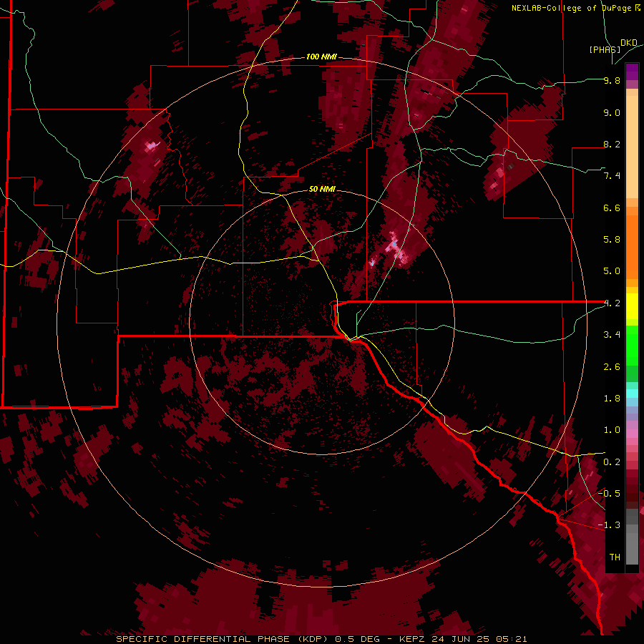644x644 pixels.
Task: Select the 5.0 value on the color scale
Action: (612, 271)
